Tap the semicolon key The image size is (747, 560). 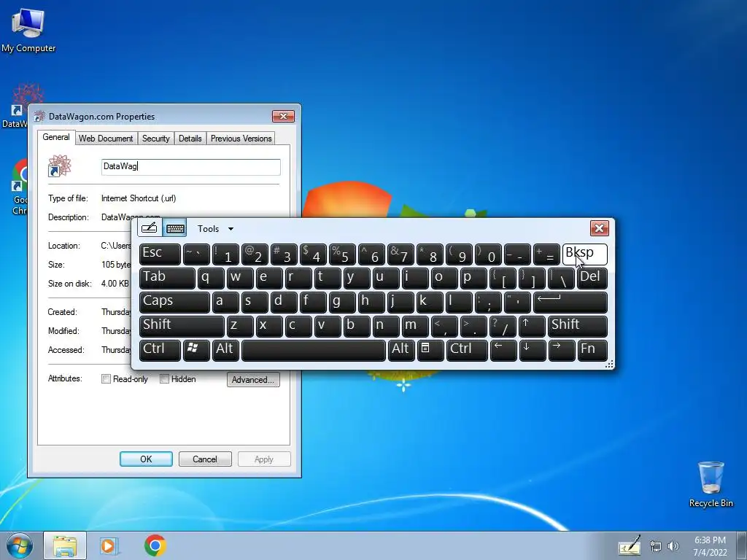point(488,303)
